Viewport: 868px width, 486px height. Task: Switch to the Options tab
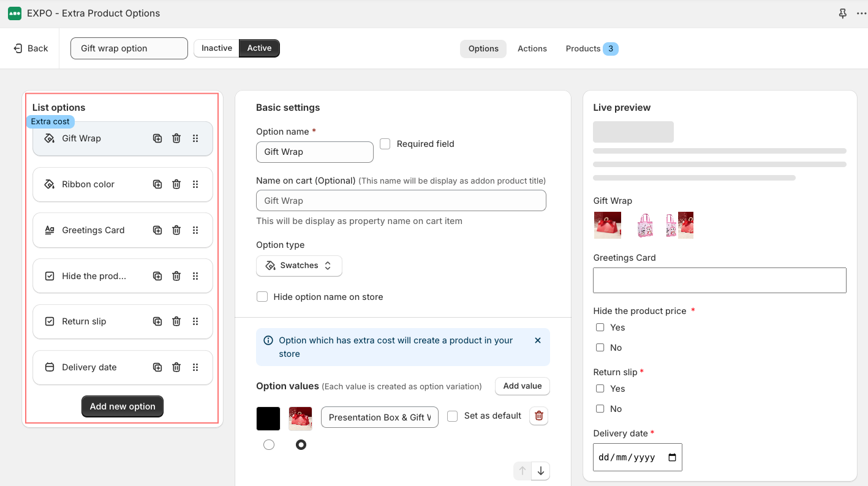pyautogui.click(x=483, y=49)
